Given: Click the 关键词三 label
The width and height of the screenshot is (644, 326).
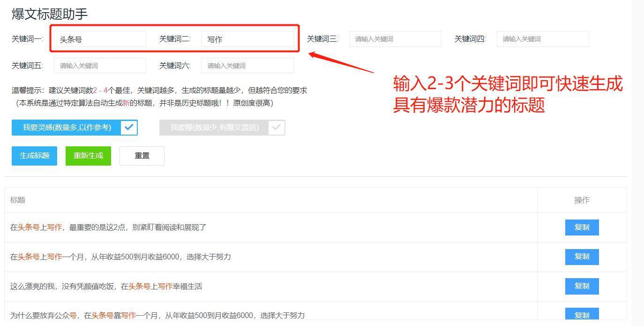Looking at the screenshot, I should pyautogui.click(x=322, y=39).
